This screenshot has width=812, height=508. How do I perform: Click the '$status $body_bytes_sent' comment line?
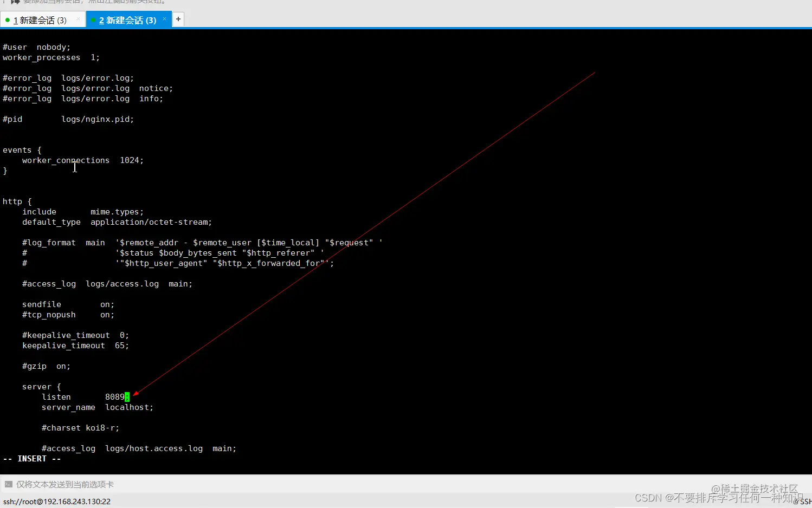click(173, 253)
